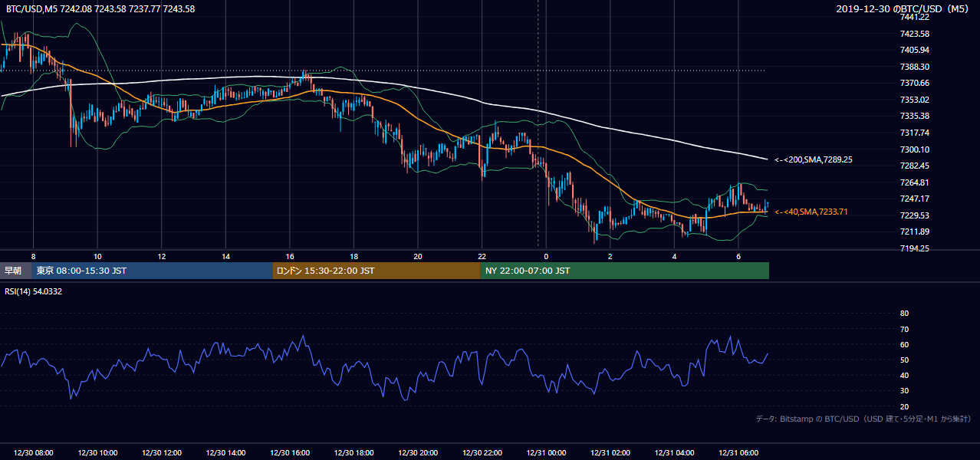Click the 40 SMA label showing 7233.71
The image size is (980, 460).
(811, 212)
